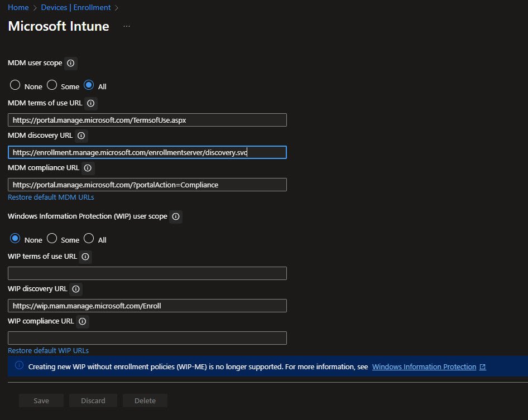Image resolution: width=528 pixels, height=420 pixels.
Task: Click the Save button
Action: [x=41, y=400]
